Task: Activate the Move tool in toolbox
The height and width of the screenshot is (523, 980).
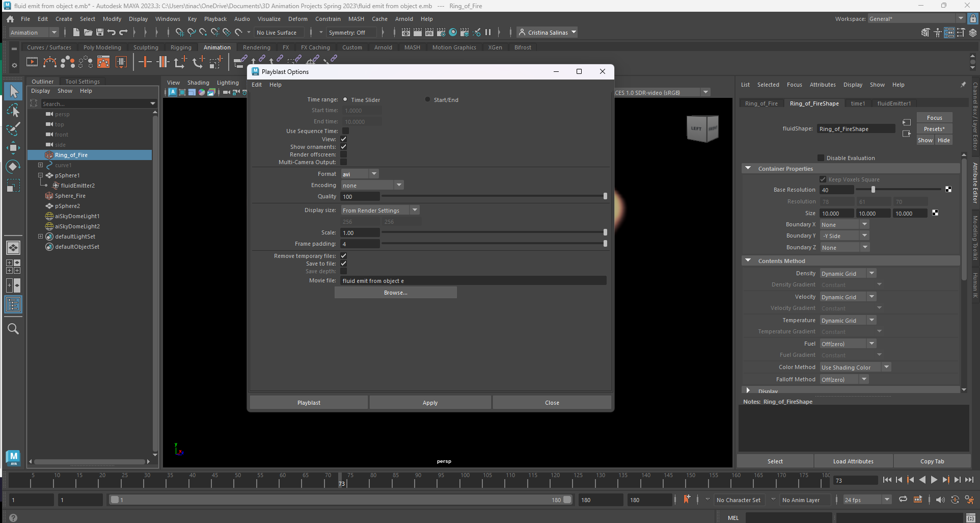Action: click(x=13, y=148)
